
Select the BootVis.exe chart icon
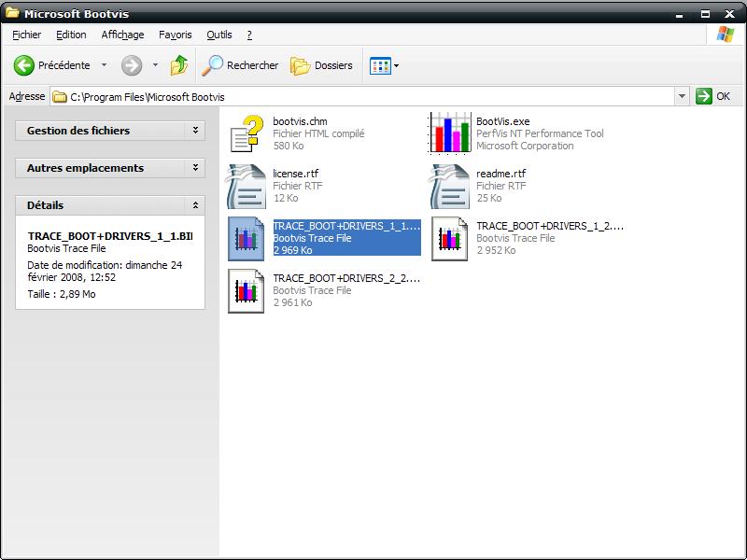coord(450,133)
